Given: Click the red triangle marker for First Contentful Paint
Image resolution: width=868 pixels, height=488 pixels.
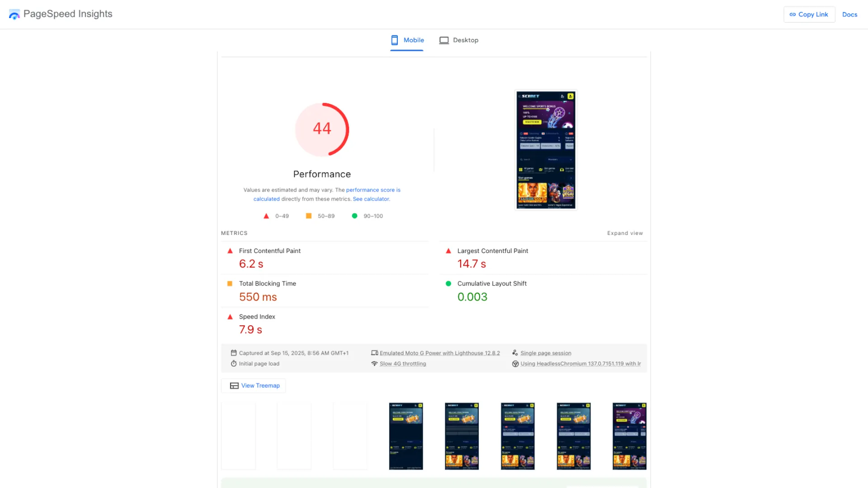Looking at the screenshot, I should 230,251.
